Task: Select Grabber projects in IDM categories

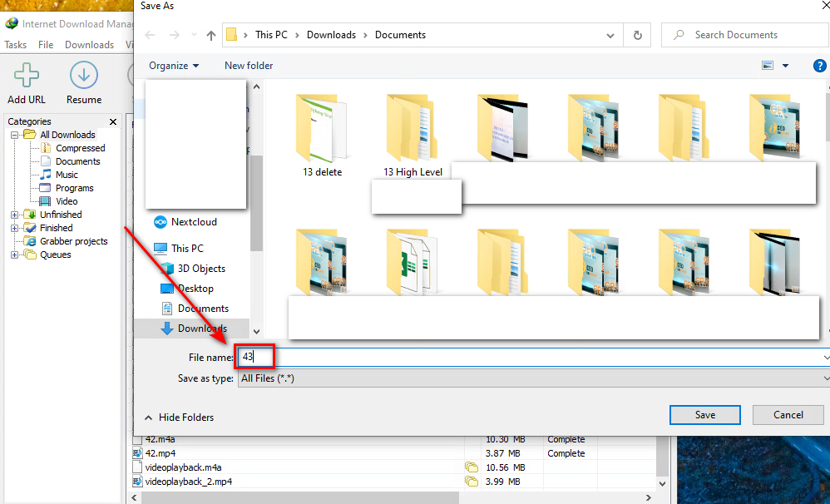Action: 73,241
